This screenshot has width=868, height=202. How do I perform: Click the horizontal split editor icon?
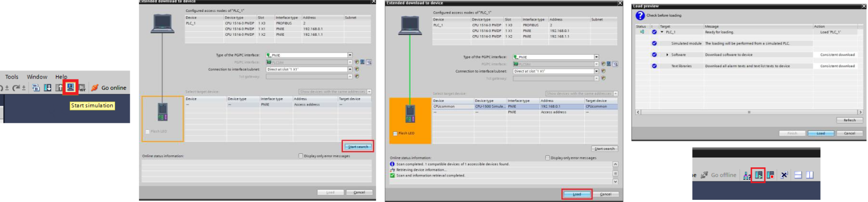point(798,175)
